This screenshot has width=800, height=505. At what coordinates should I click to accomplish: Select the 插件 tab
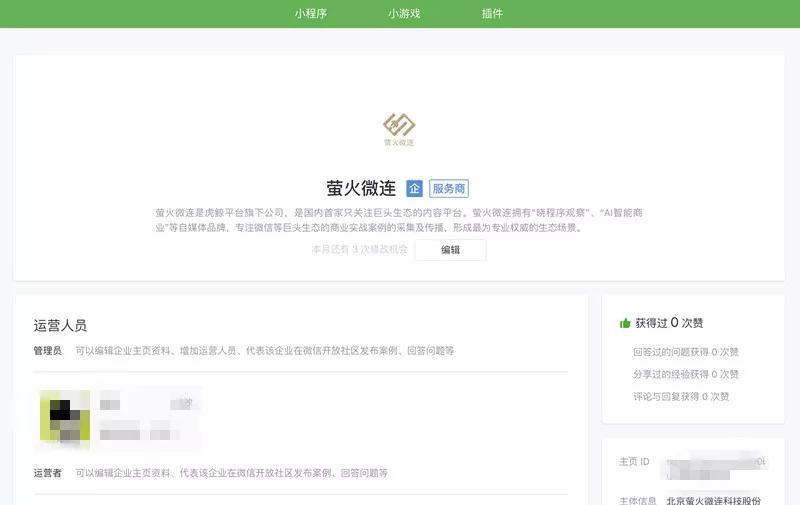click(492, 14)
